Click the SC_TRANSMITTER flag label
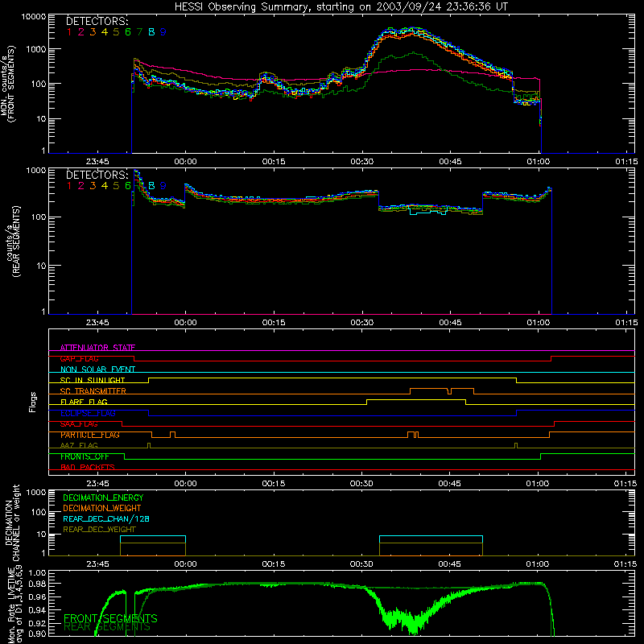 click(93, 391)
